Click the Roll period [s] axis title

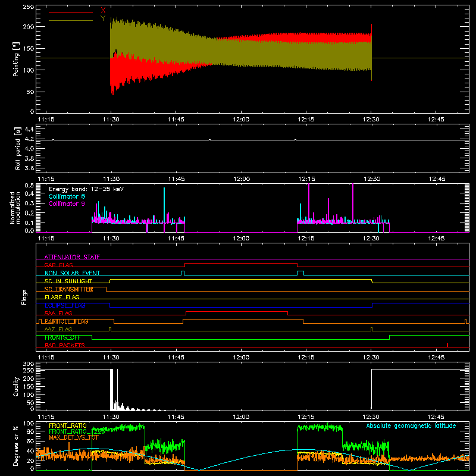pyautogui.click(x=18, y=148)
